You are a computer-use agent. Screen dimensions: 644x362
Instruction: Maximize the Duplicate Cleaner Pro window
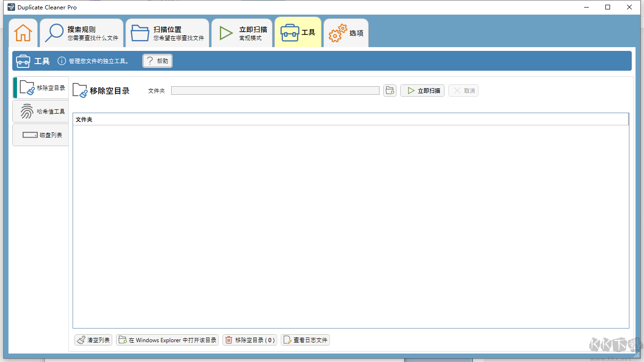608,7
